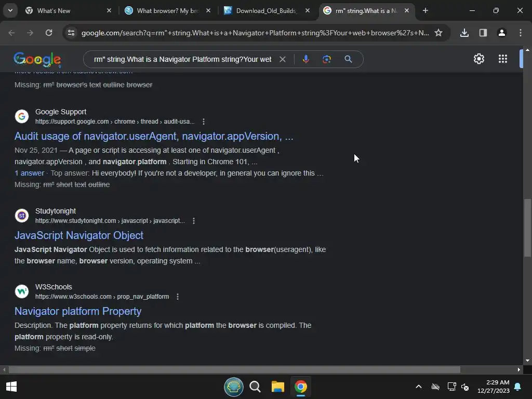Open the Google apps grid
Image resolution: width=532 pixels, height=399 pixels.
pos(503,59)
